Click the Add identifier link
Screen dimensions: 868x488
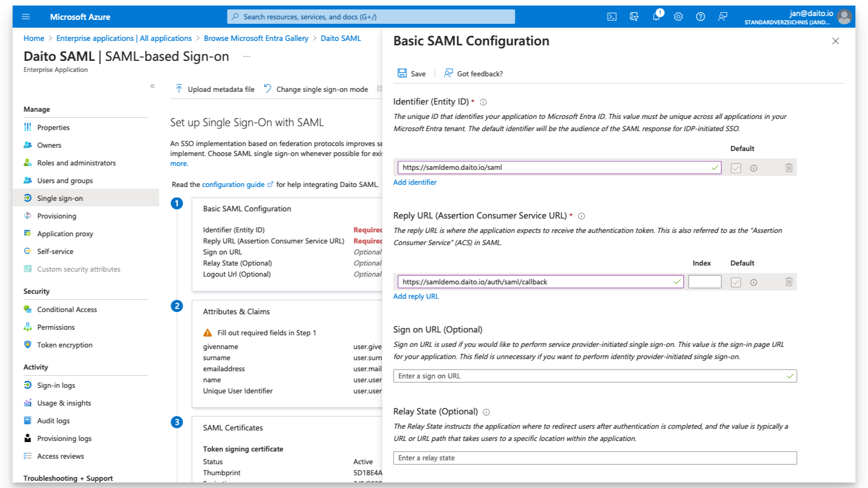pos(415,182)
